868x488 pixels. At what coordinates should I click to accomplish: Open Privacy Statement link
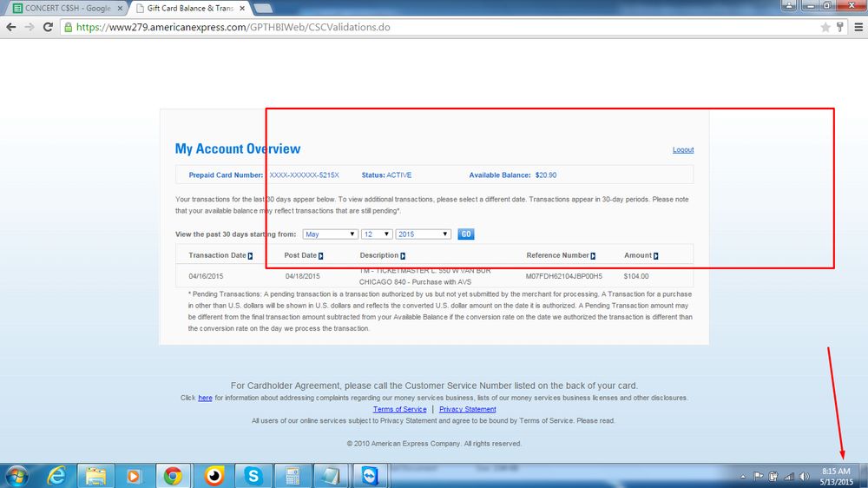(468, 409)
